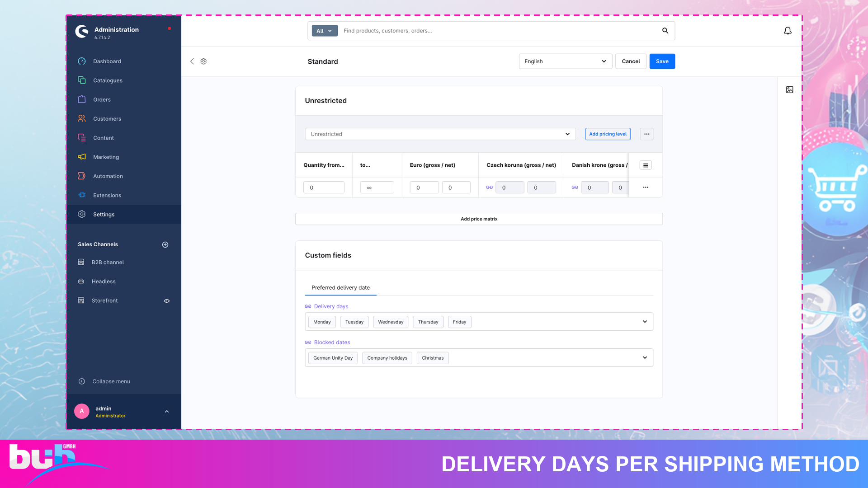868x488 pixels.
Task: Open the All search filter dropdown
Action: click(x=325, y=31)
